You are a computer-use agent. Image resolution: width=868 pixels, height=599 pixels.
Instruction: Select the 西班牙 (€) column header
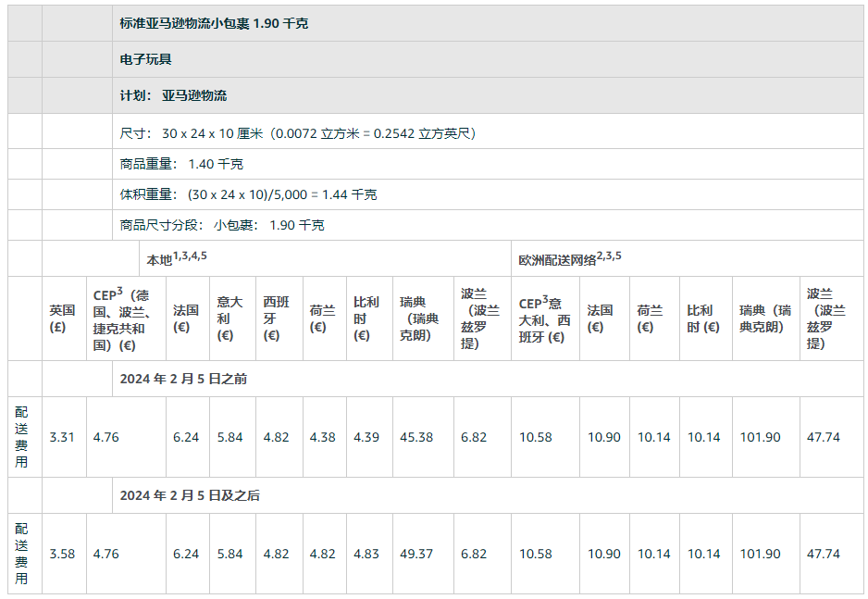(276, 318)
